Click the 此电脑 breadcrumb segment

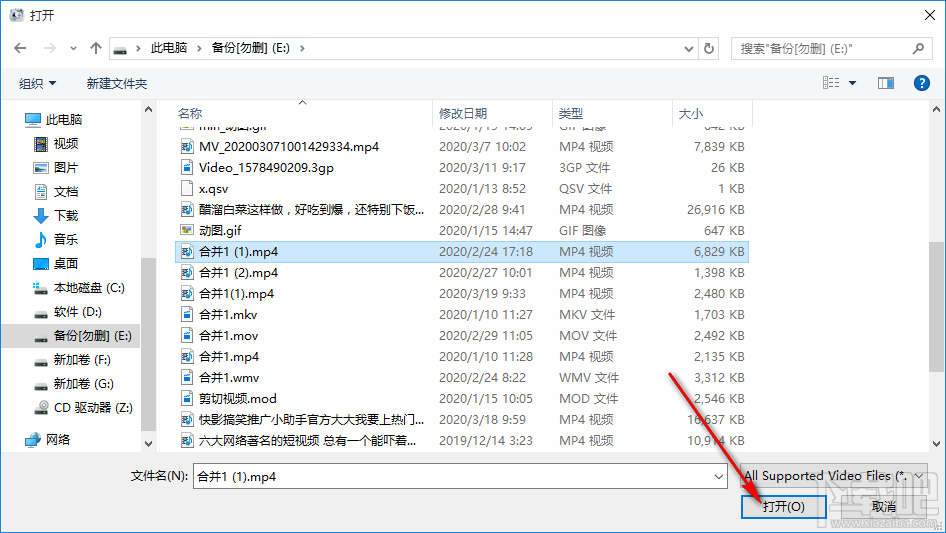pyautogui.click(x=169, y=48)
